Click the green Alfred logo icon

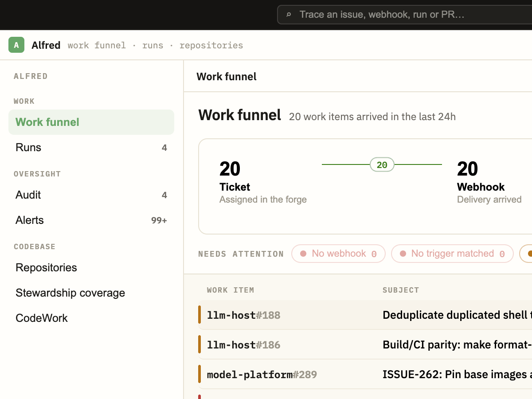(x=16, y=45)
